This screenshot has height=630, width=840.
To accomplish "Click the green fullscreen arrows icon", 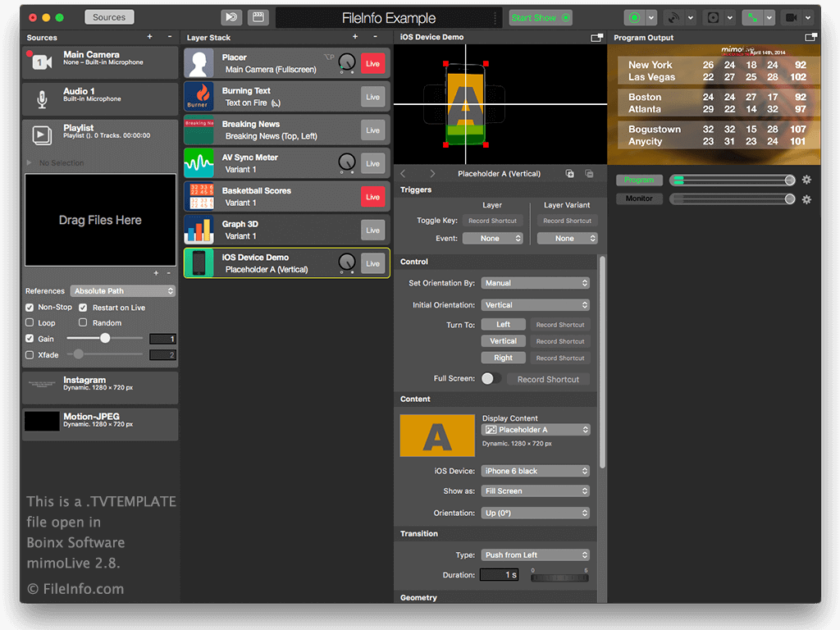I will click(x=753, y=18).
